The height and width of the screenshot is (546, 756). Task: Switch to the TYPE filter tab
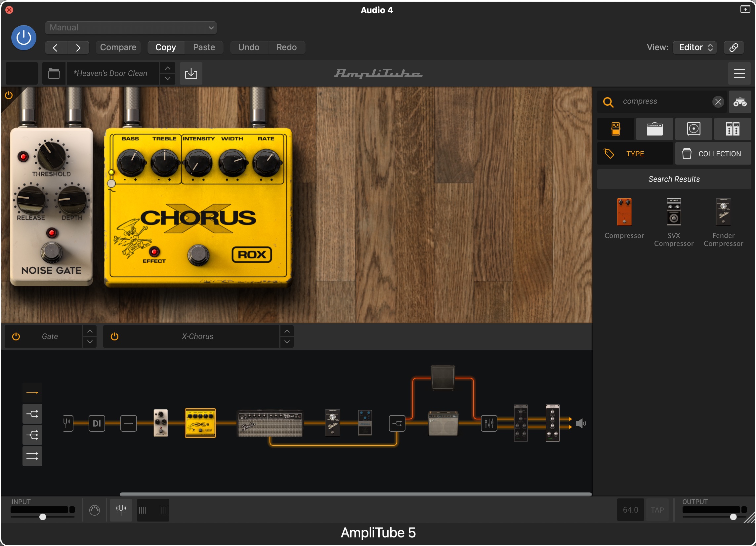point(635,154)
